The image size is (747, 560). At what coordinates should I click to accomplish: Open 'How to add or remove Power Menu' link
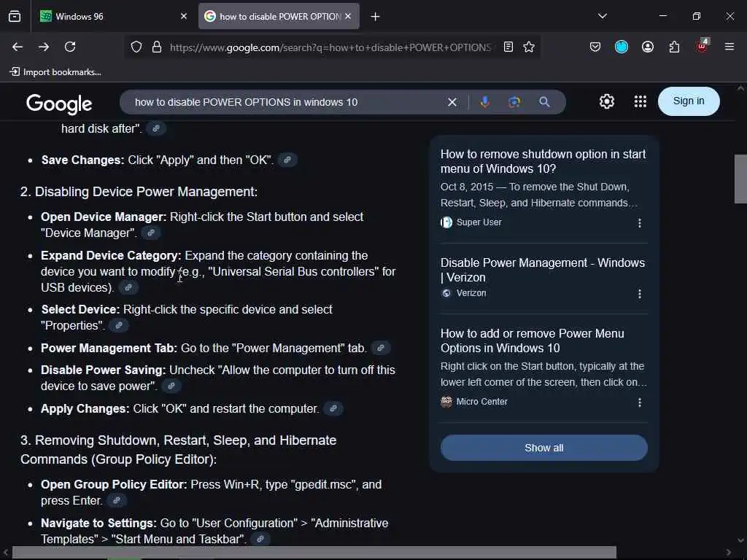pyautogui.click(x=532, y=341)
